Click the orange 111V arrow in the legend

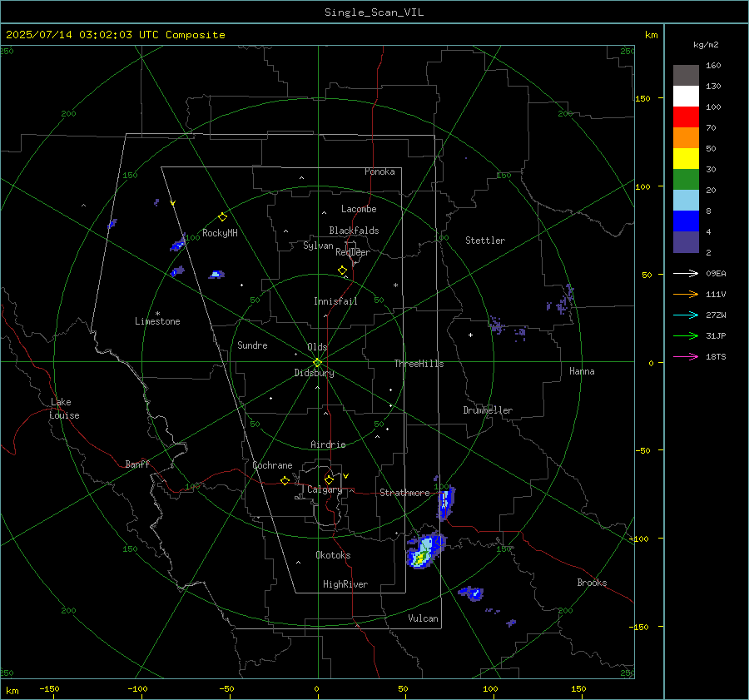pyautogui.click(x=686, y=295)
